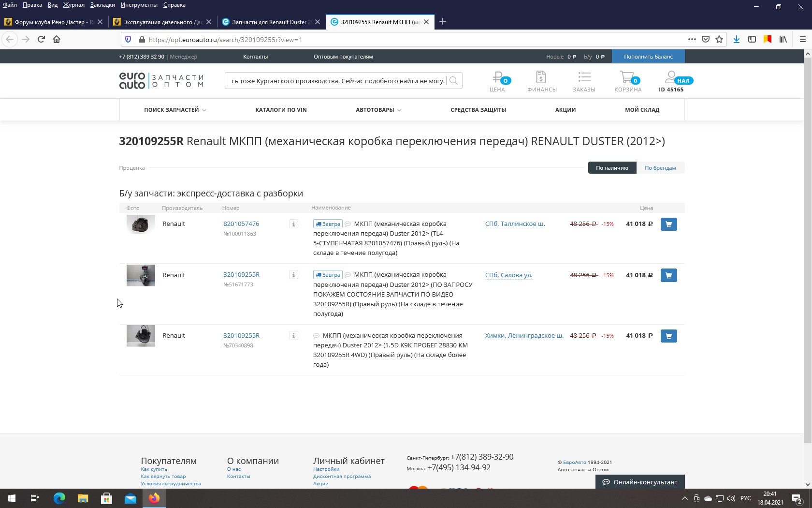Click the Windows Start button

[12, 498]
